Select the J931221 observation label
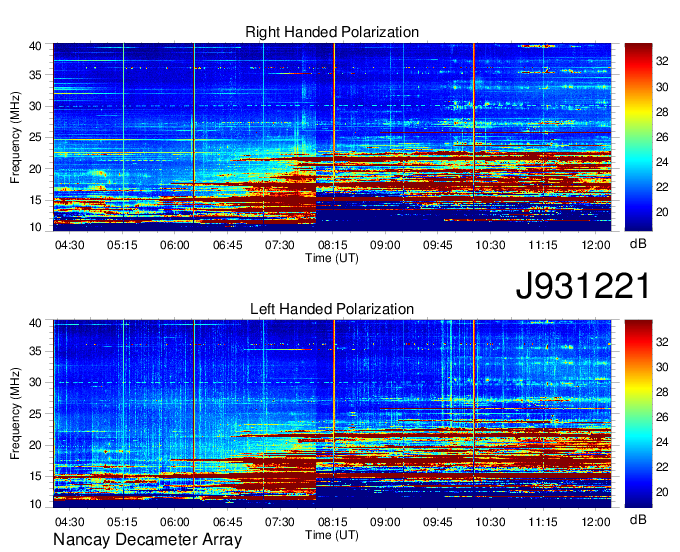680x552 pixels. click(583, 285)
